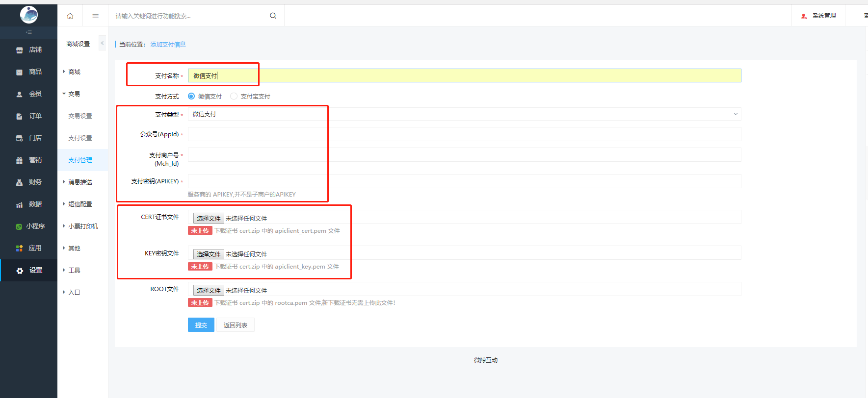The image size is (868, 398).
Task: Open the 支付设置 menu item
Action: [x=80, y=138]
